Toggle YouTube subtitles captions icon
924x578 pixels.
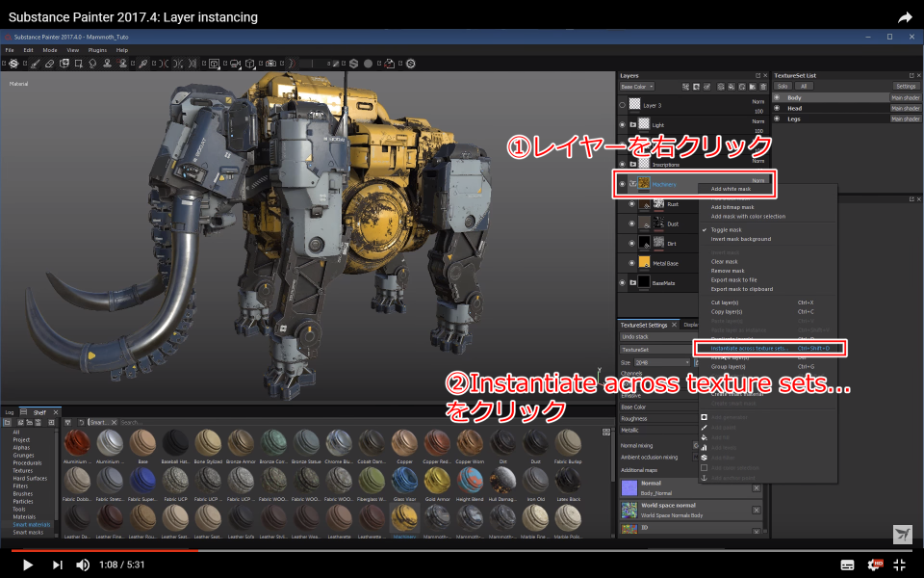pos(847,565)
